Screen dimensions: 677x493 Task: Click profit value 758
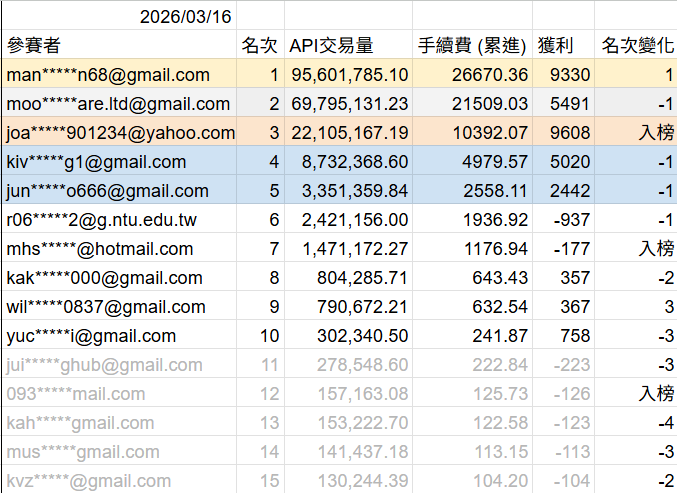click(575, 336)
